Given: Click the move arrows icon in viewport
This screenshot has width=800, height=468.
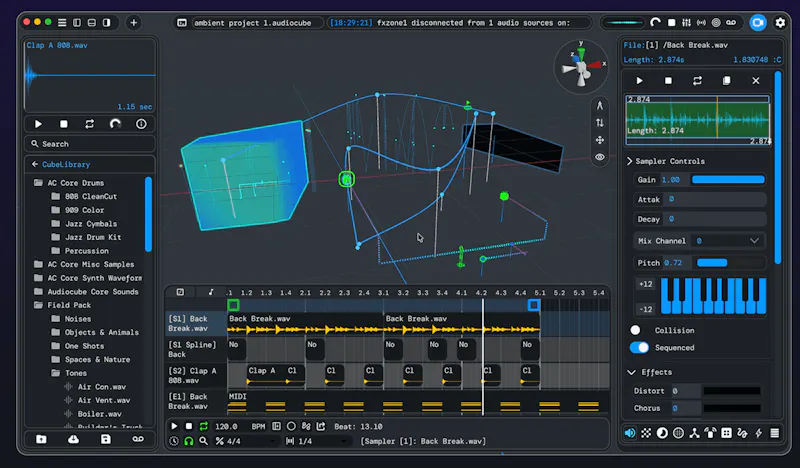Looking at the screenshot, I should click(600, 140).
